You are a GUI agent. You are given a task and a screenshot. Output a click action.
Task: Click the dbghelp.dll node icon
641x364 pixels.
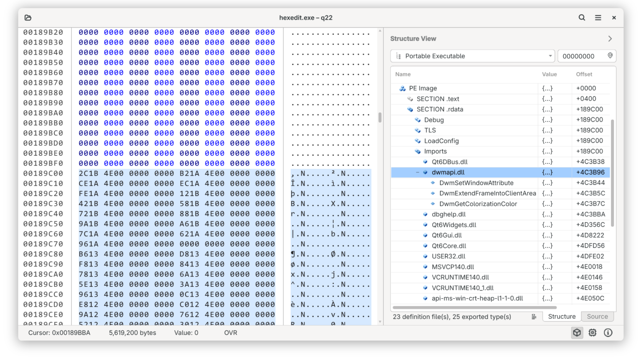(x=425, y=214)
